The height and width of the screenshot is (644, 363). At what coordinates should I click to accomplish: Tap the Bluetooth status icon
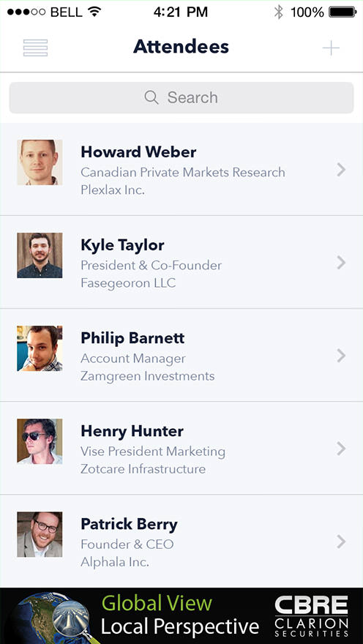[x=279, y=12]
